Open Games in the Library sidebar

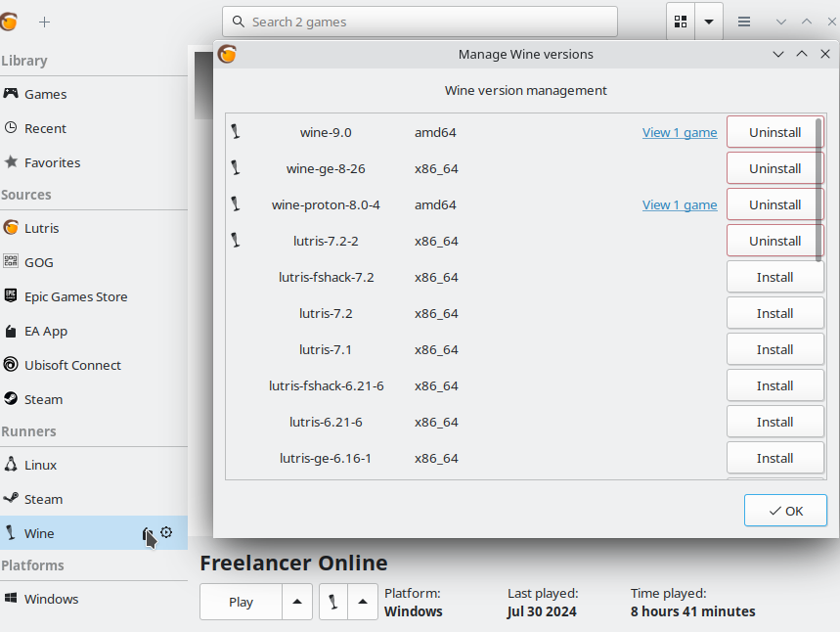tap(94, 94)
